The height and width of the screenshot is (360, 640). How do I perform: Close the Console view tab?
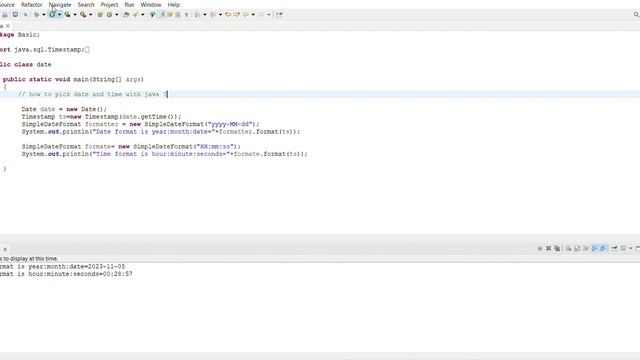click(5, 249)
